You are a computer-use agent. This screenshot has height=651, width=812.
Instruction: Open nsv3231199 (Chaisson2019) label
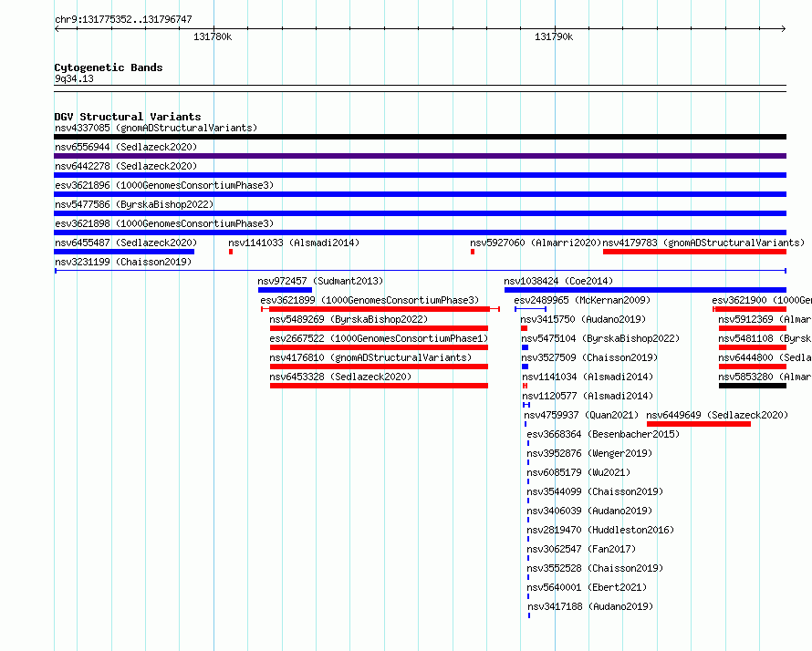coord(123,262)
